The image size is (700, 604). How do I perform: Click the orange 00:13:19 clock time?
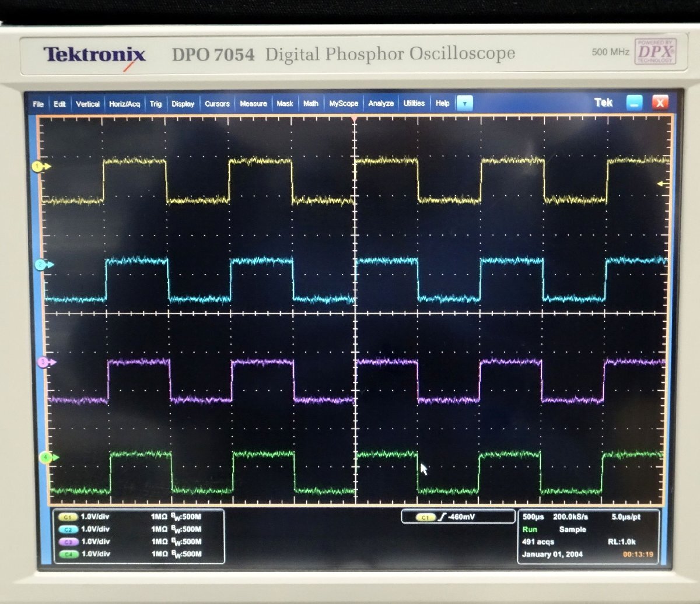click(638, 554)
